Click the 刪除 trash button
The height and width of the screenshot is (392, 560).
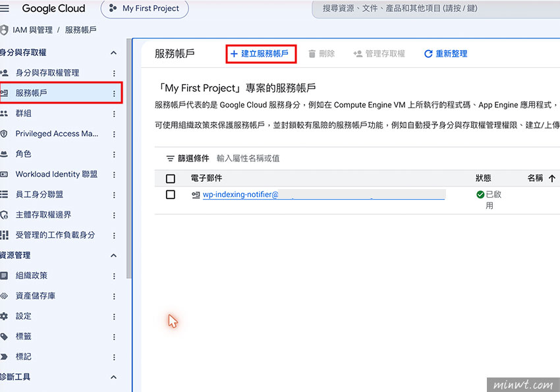pyautogui.click(x=322, y=54)
